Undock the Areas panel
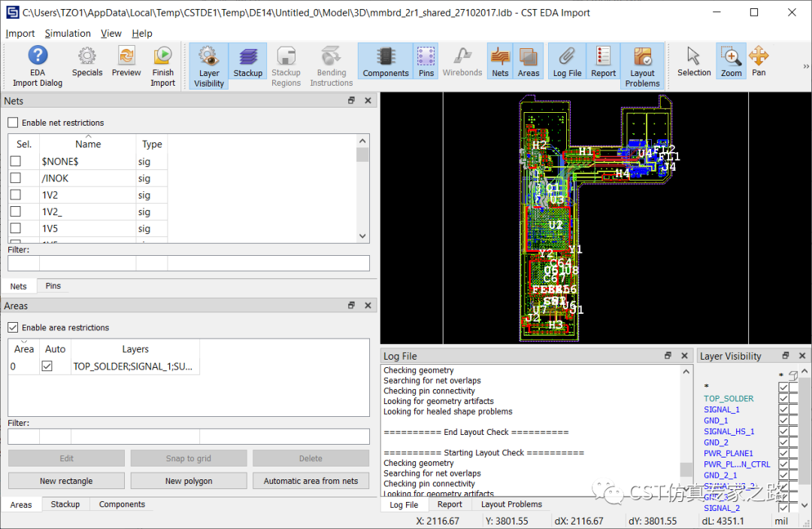 click(352, 306)
